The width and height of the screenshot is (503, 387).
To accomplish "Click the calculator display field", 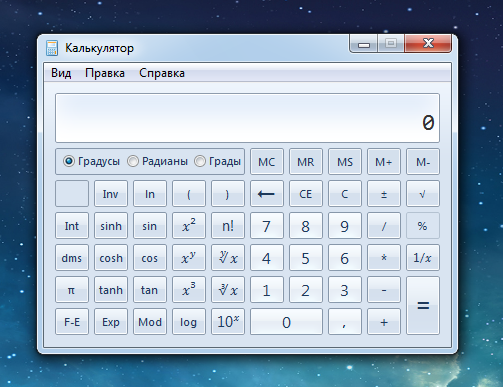I will point(247,118).
